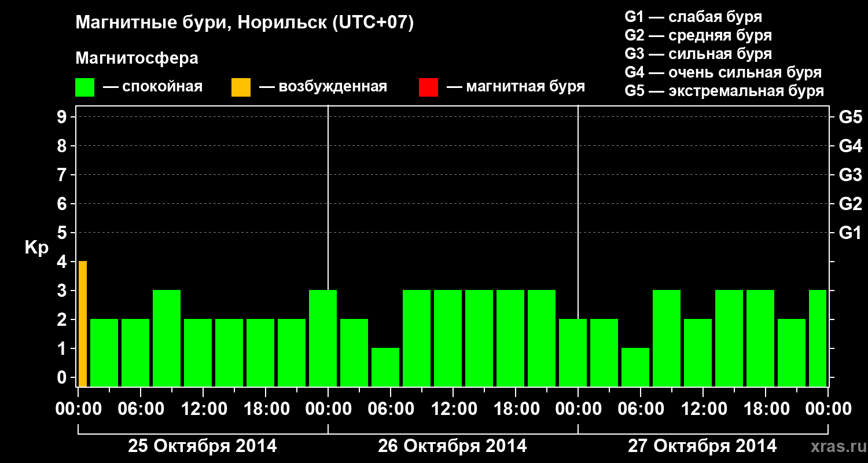Click the green bar spanning midnight into 27 October
This screenshot has width=868, height=463.
tap(573, 352)
